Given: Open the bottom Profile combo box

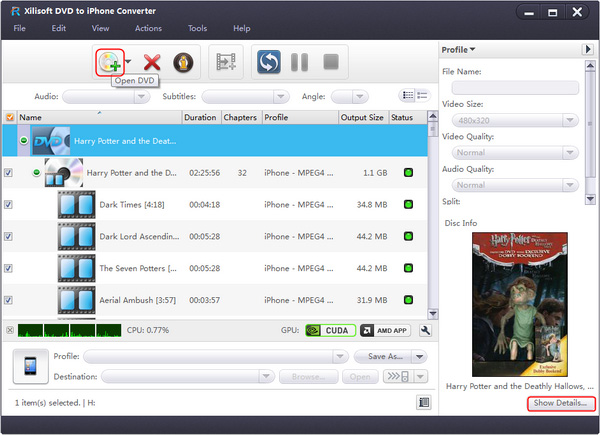Looking at the screenshot, I should [x=216, y=356].
